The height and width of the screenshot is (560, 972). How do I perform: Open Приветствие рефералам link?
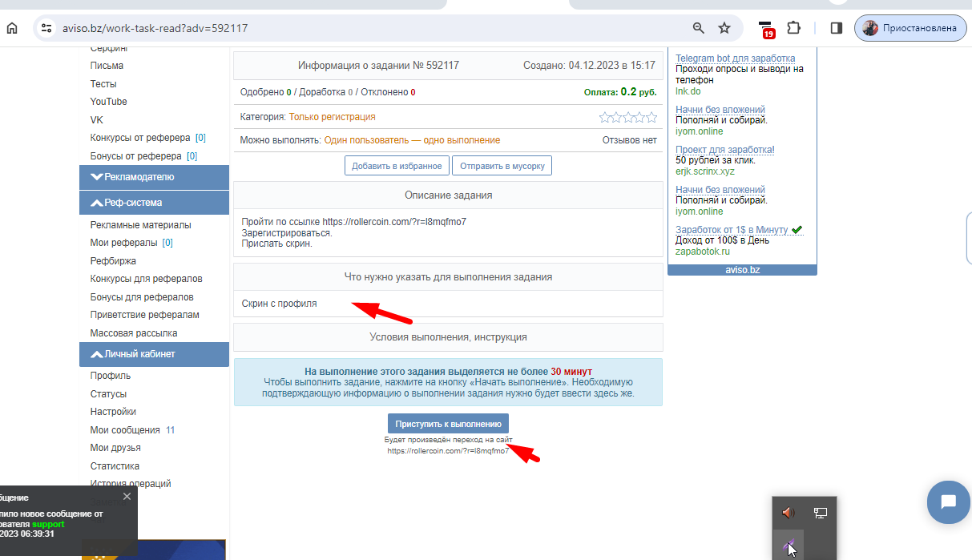(145, 315)
